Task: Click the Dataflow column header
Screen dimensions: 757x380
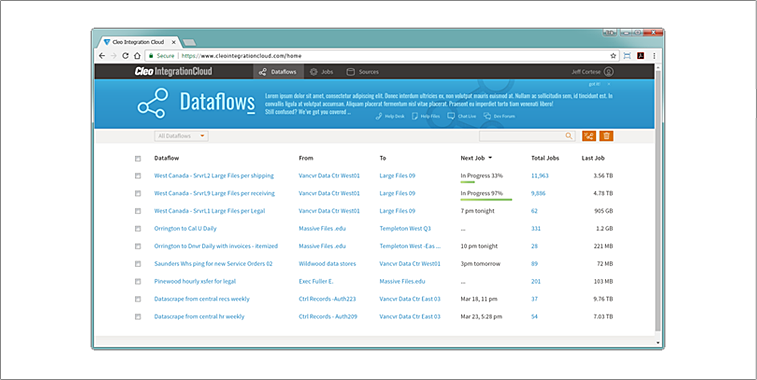Action: click(x=167, y=158)
